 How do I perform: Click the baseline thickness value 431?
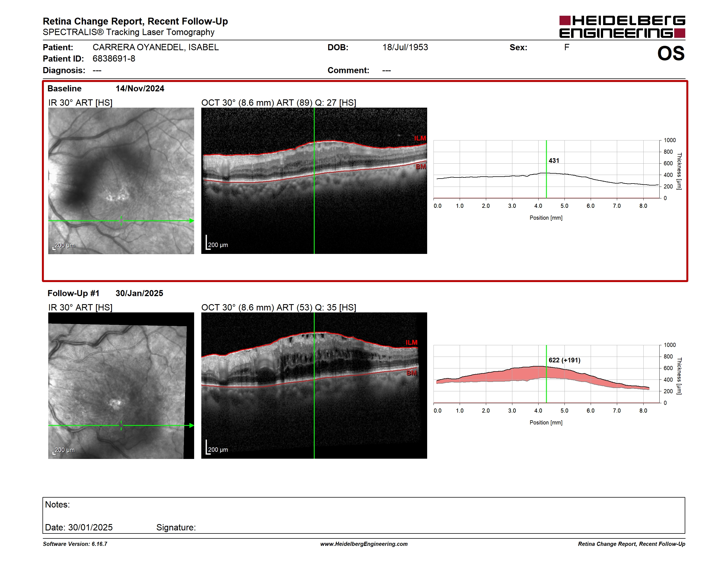point(554,161)
